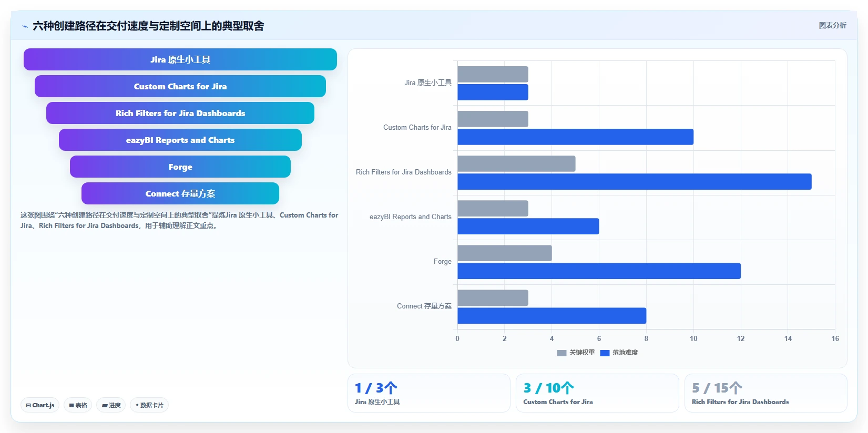This screenshot has height=433, width=868.
Task: Click the blue bar for Forge
Action: tap(599, 271)
